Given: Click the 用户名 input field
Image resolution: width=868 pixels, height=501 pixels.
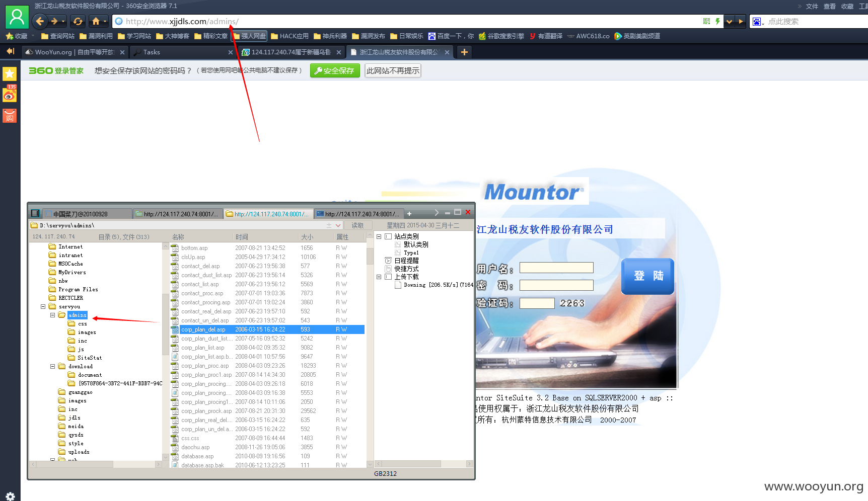Looking at the screenshot, I should click(556, 268).
